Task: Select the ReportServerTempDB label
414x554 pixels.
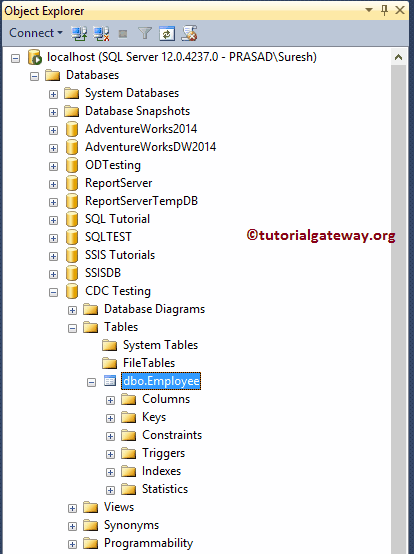Action: coord(141,201)
